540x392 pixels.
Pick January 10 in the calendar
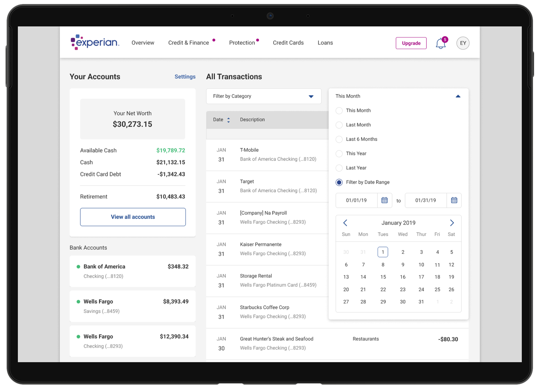click(421, 265)
